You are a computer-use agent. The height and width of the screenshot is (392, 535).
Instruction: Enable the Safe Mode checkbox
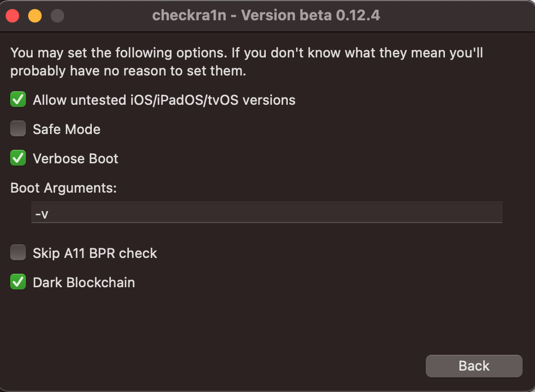18,130
